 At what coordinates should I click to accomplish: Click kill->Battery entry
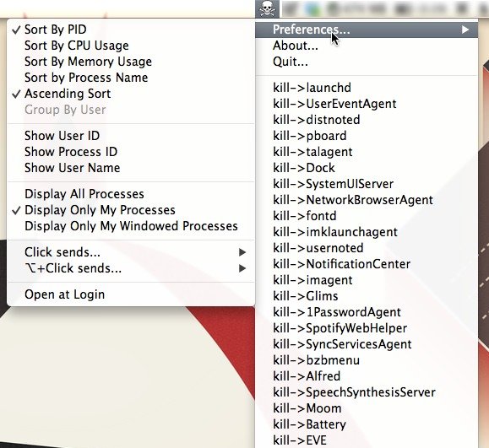tap(367, 424)
